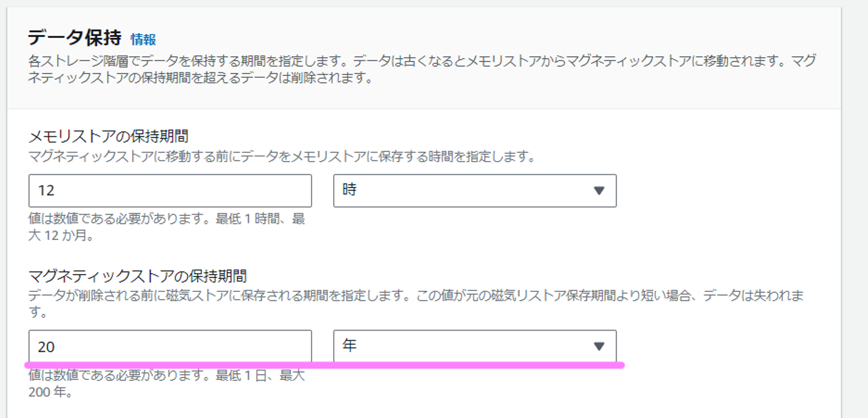Open the 情報 link beside データ保持

pos(143,40)
